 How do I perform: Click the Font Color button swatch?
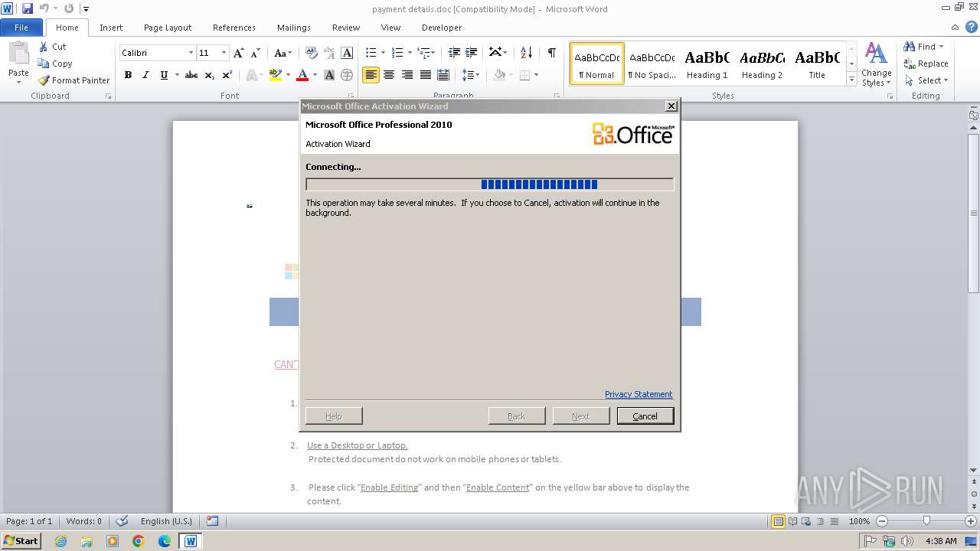[x=302, y=75]
